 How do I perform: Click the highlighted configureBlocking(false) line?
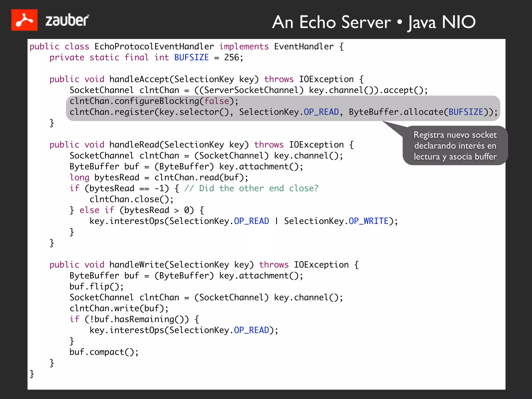(154, 101)
